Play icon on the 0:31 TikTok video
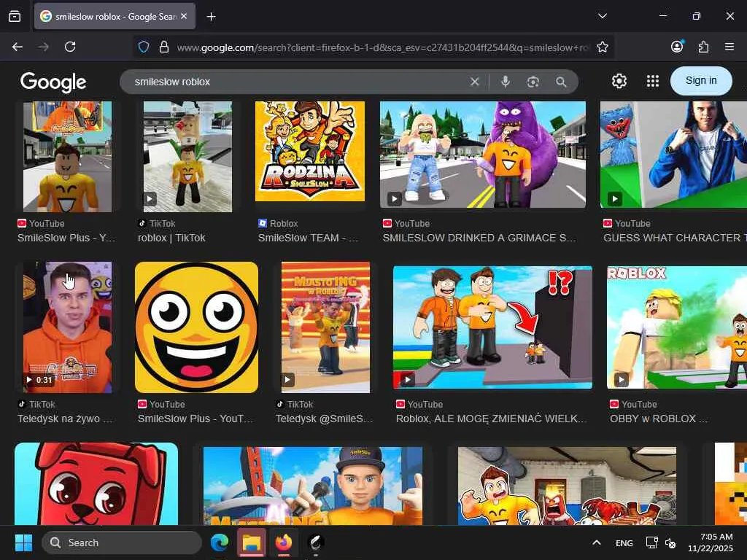The height and width of the screenshot is (560, 747). [29, 379]
